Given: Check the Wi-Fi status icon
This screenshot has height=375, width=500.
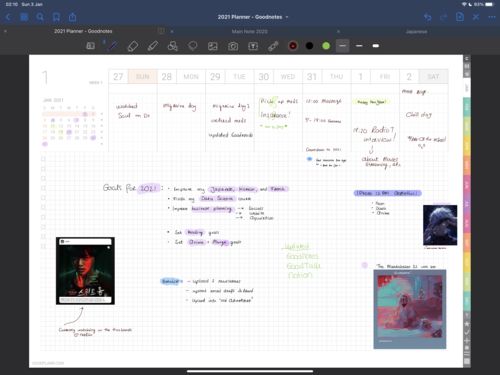Looking at the screenshot, I should click(x=464, y=4).
